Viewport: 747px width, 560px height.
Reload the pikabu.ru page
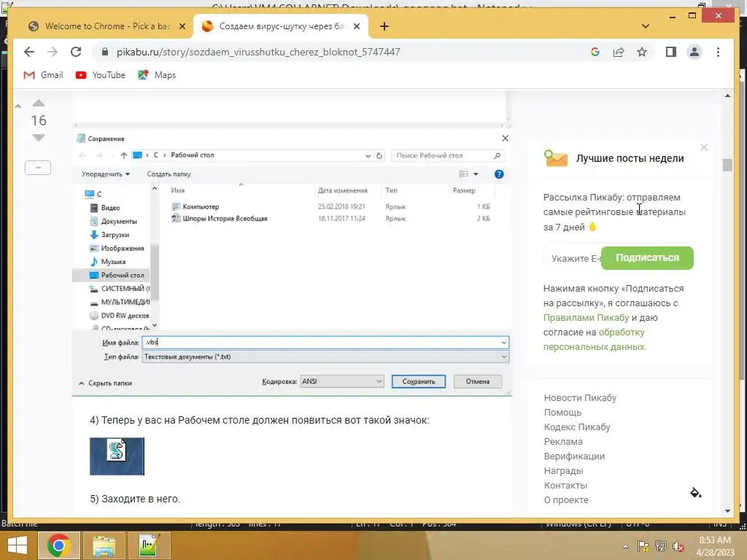(76, 52)
